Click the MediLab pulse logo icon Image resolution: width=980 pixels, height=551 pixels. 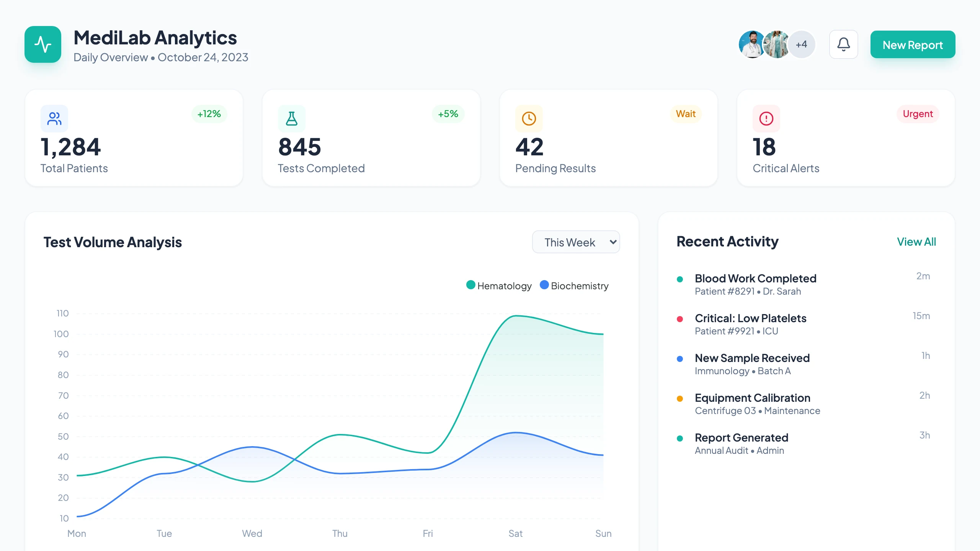pos(43,44)
